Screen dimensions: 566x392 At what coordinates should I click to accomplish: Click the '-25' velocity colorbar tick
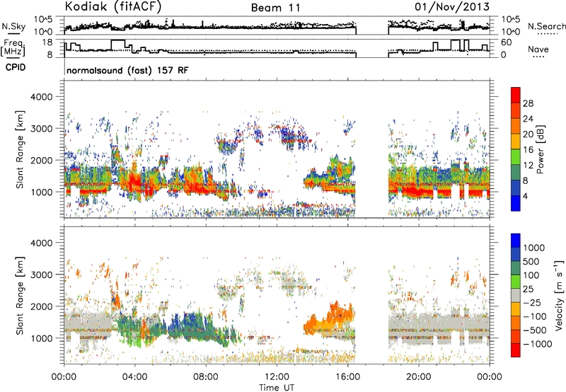[533, 302]
